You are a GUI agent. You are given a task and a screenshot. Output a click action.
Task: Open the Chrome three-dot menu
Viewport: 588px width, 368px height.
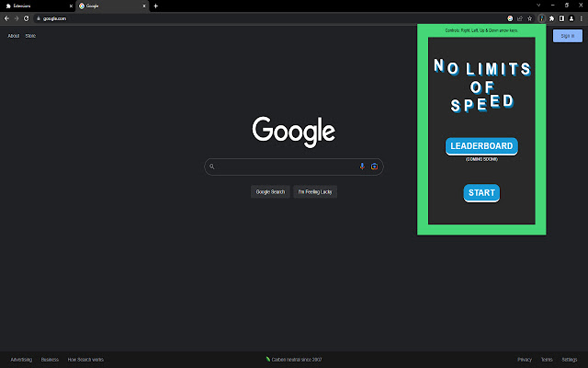[x=582, y=18]
